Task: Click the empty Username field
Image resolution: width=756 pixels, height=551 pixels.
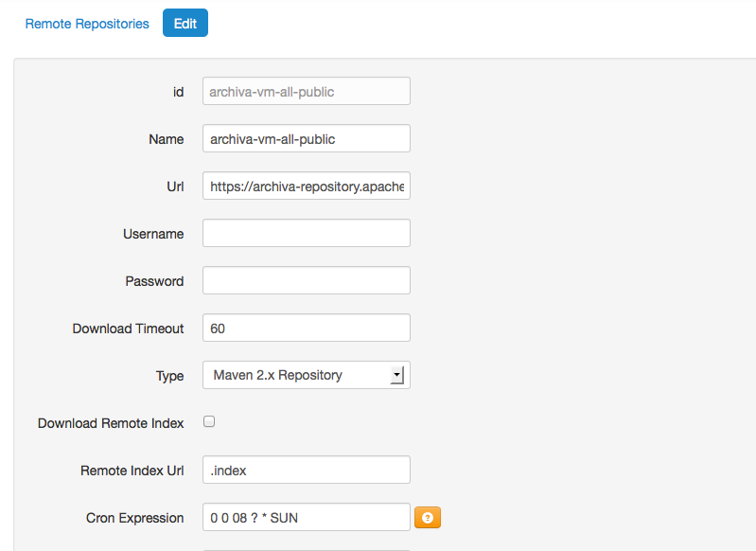Action: click(306, 233)
